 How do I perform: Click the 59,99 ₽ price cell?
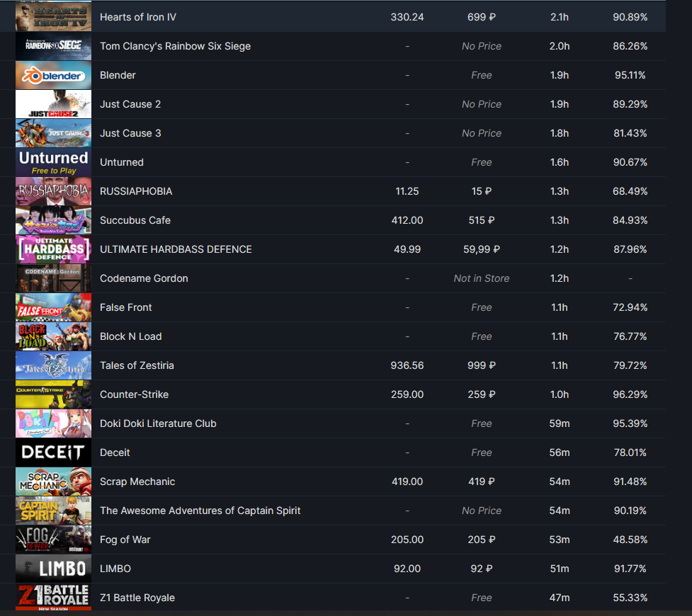pyautogui.click(x=482, y=249)
